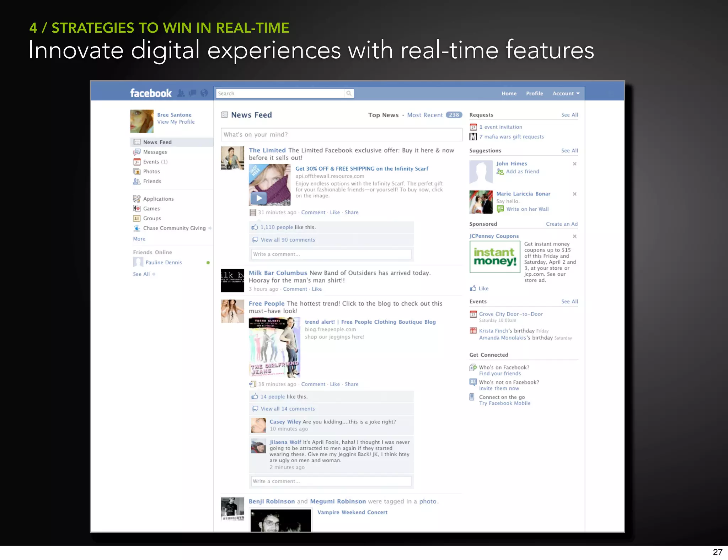Open the Account dropdown menu
This screenshot has height=560, width=728.
[566, 93]
